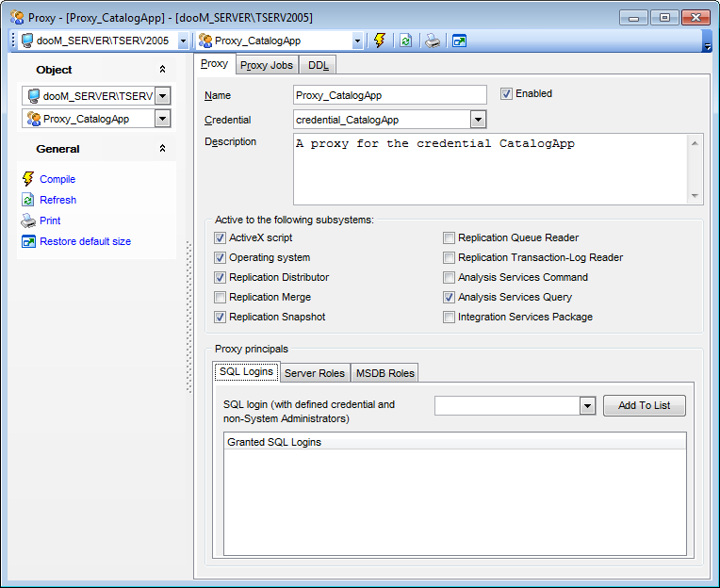720x588 pixels.
Task: Toggle the Enabled checkbox
Action: [x=506, y=94]
